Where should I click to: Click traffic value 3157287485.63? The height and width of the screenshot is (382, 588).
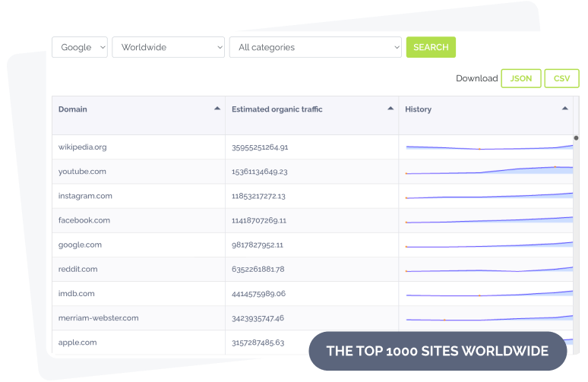258,343
